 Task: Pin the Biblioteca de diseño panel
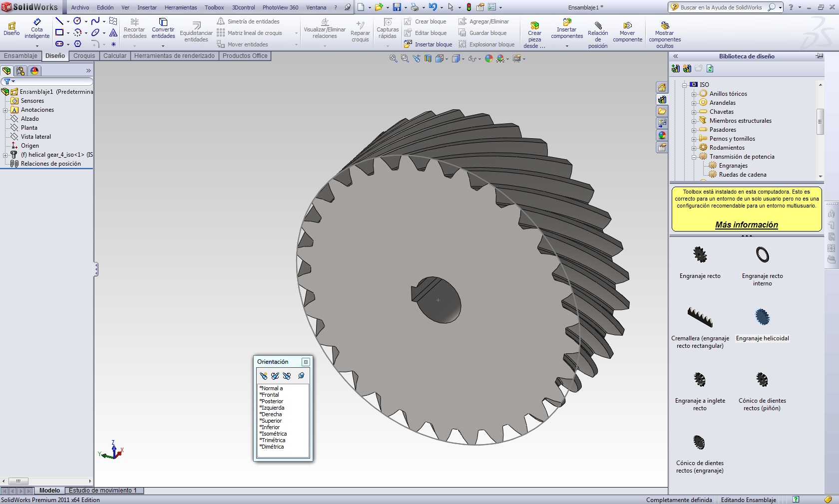click(x=819, y=56)
